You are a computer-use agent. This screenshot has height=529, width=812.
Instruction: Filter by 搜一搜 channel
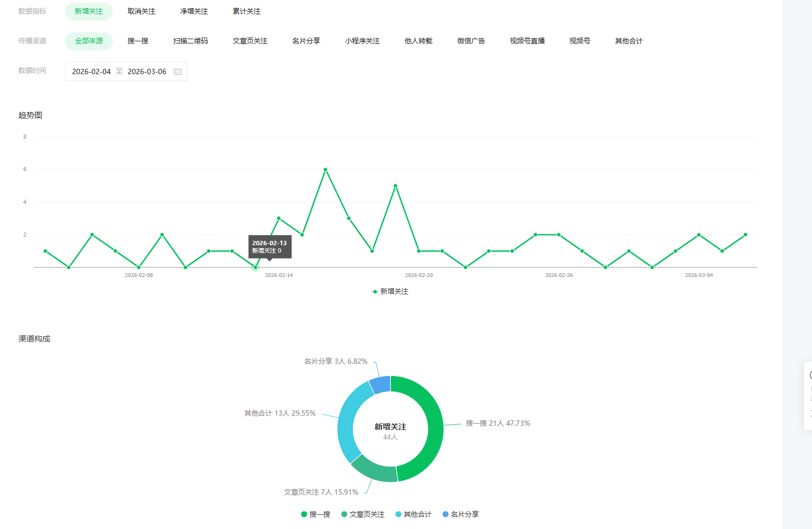(x=138, y=41)
